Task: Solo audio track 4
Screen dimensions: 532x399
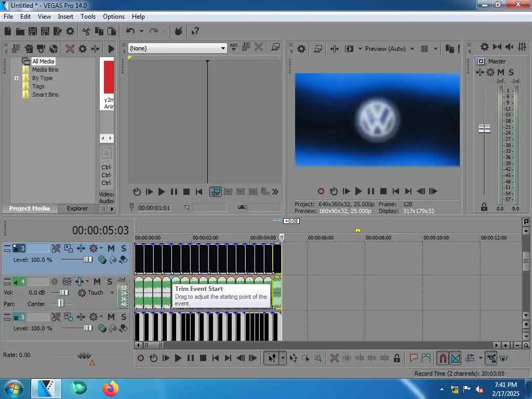Action: click(110, 282)
